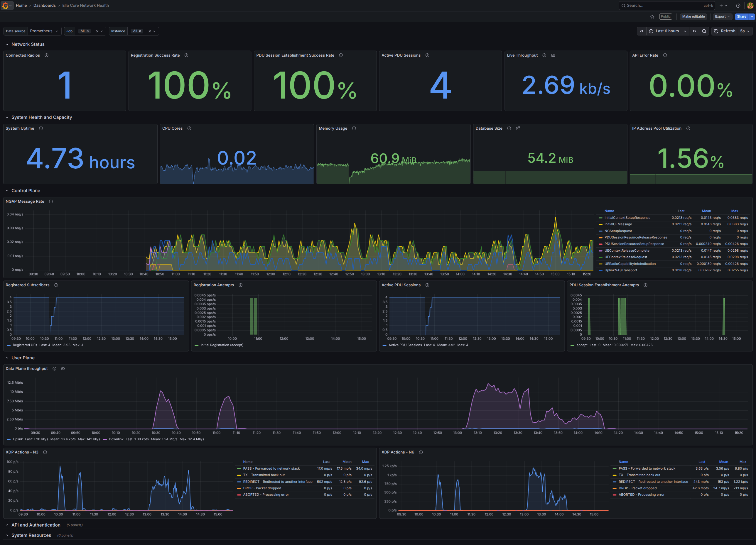Open the refresh interval 5s dropdown
This screenshot has height=545, width=756.
tap(745, 31)
